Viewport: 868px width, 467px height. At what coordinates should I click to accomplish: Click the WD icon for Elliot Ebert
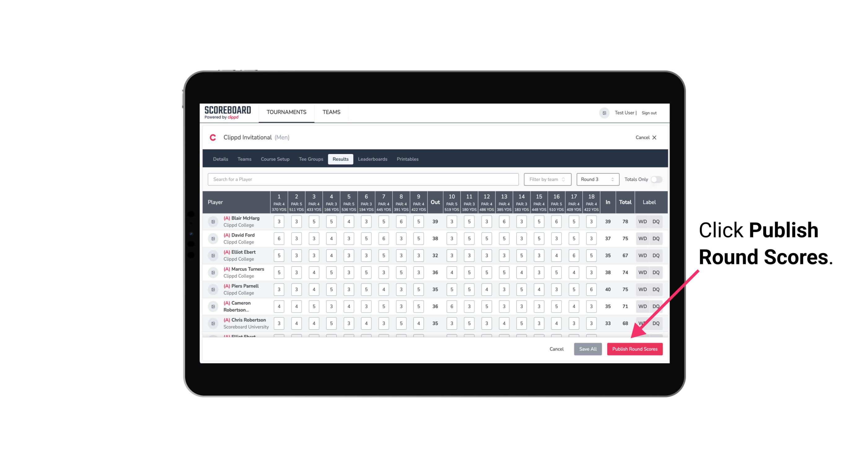(643, 255)
